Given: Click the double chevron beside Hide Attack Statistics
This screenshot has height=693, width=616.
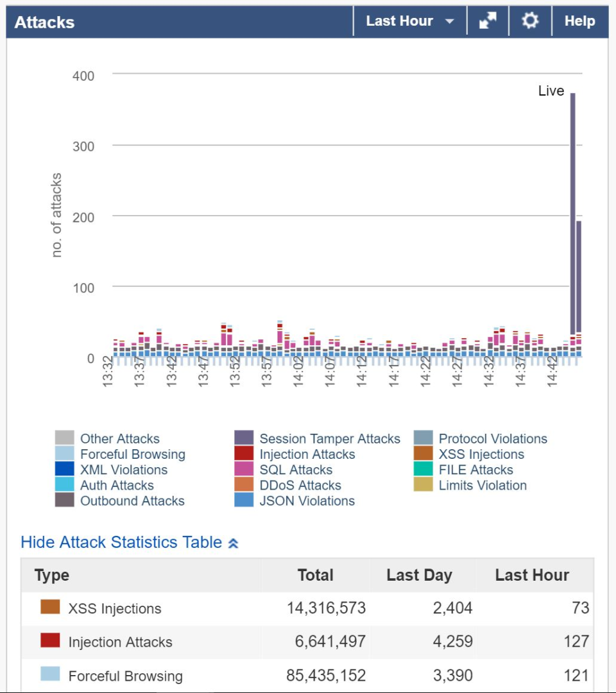Looking at the screenshot, I should [x=234, y=543].
